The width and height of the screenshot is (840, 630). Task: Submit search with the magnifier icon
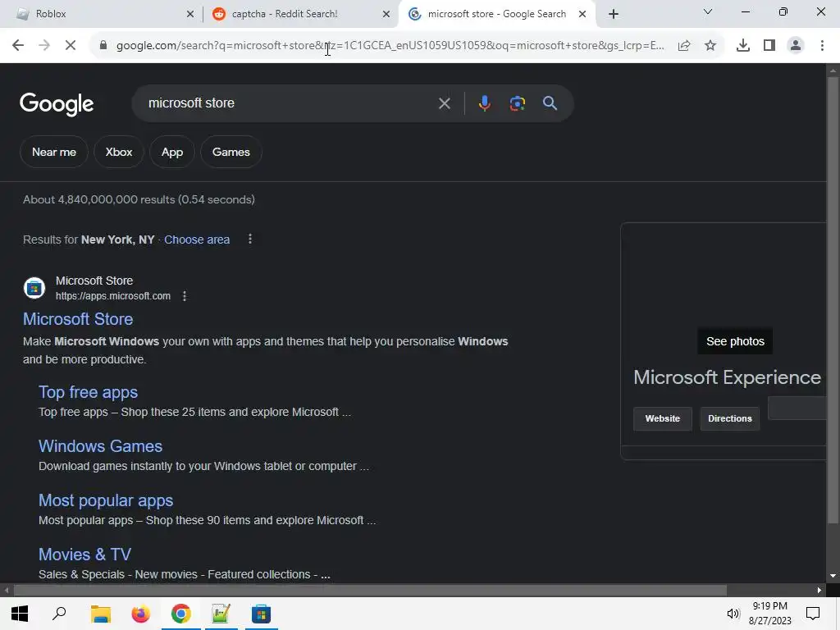point(550,103)
